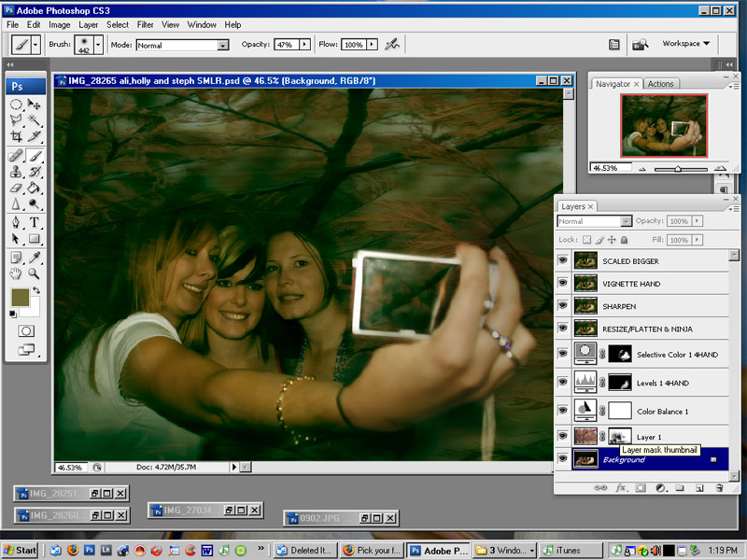Enable airbrush in options bar
This screenshot has height=560, width=747.
(x=392, y=45)
